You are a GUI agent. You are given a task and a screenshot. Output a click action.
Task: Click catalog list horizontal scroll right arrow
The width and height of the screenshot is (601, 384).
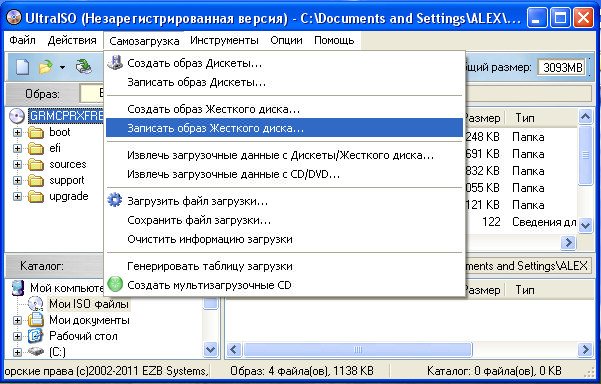click(x=585, y=350)
